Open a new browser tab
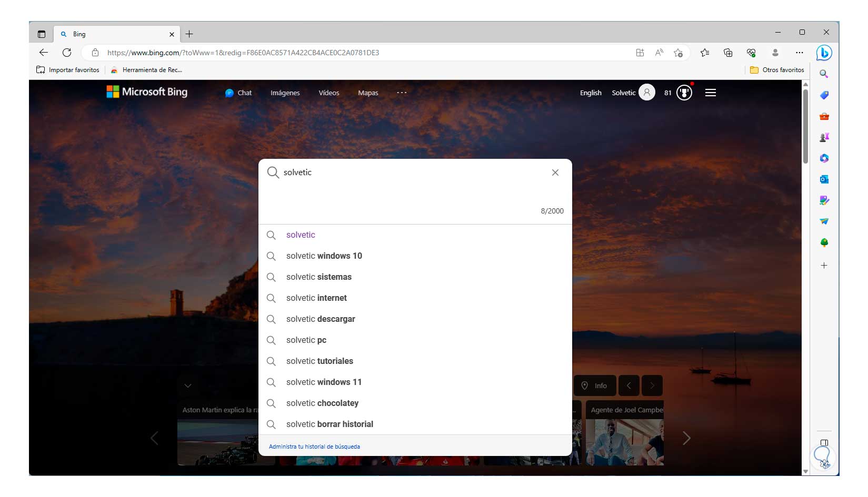868x497 pixels. pyautogui.click(x=189, y=34)
